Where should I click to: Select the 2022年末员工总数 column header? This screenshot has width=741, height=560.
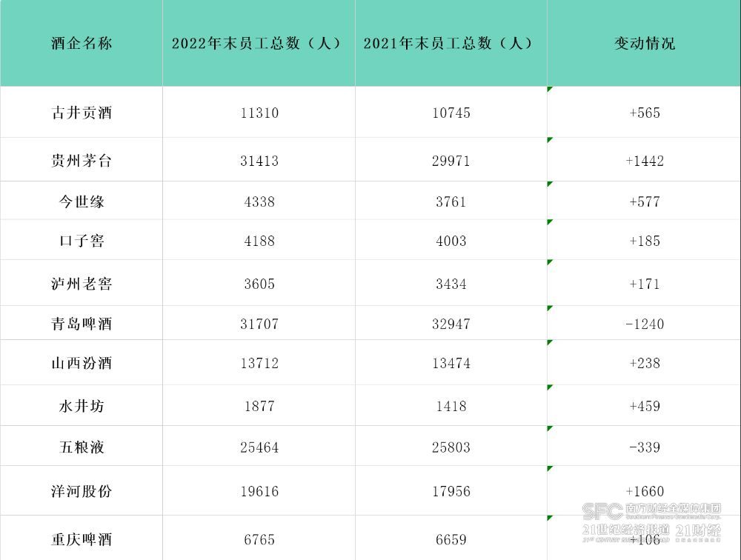click(x=258, y=43)
